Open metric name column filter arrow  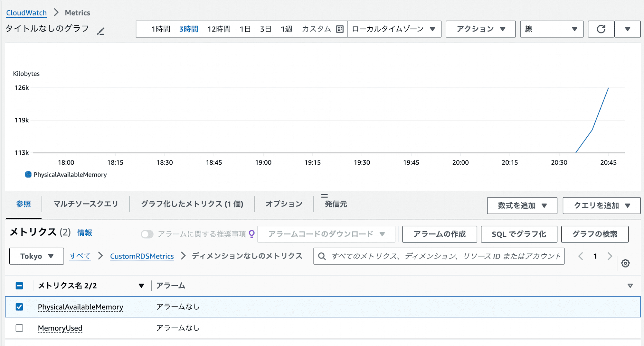[x=141, y=286]
